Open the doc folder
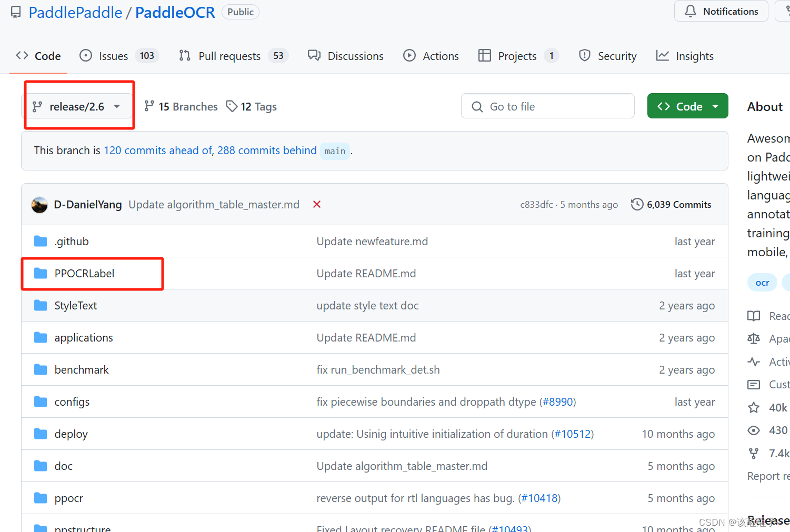 point(64,466)
